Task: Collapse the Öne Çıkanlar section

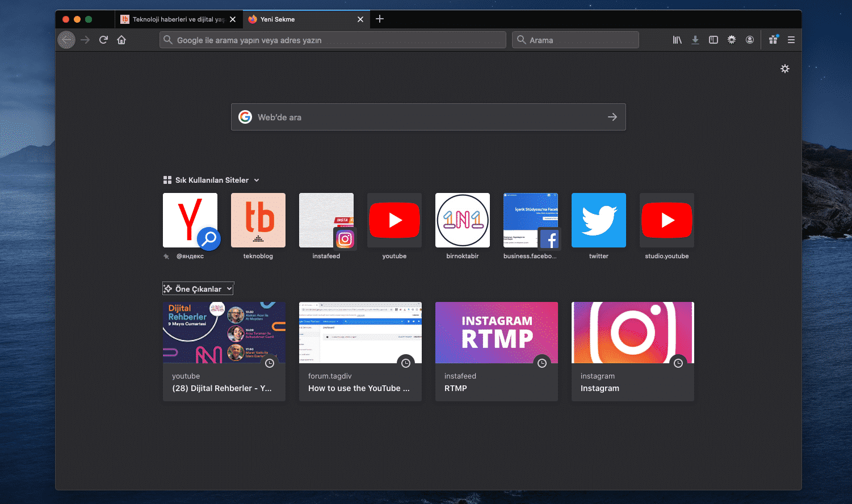Action: tap(198, 289)
